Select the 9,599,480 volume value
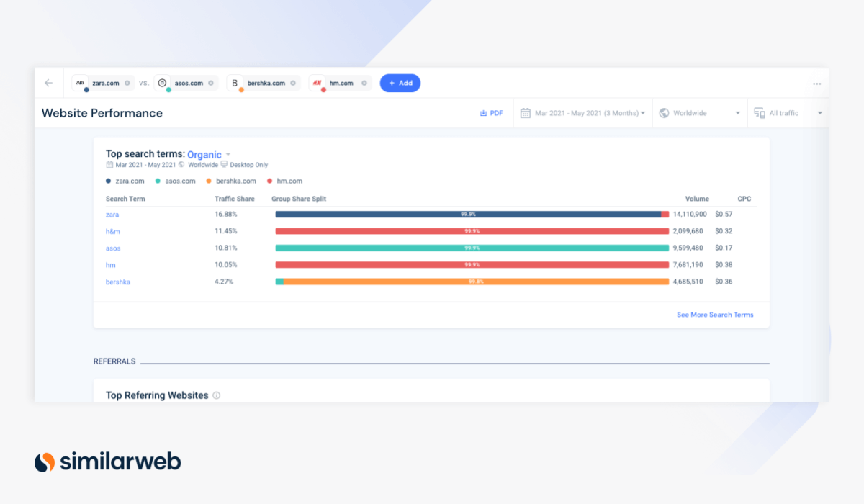 point(690,248)
